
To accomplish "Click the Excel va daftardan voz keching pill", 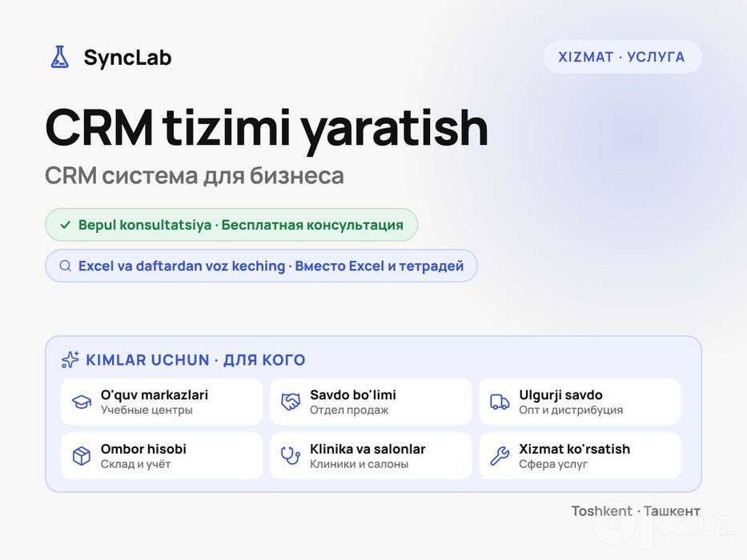I will 261,266.
